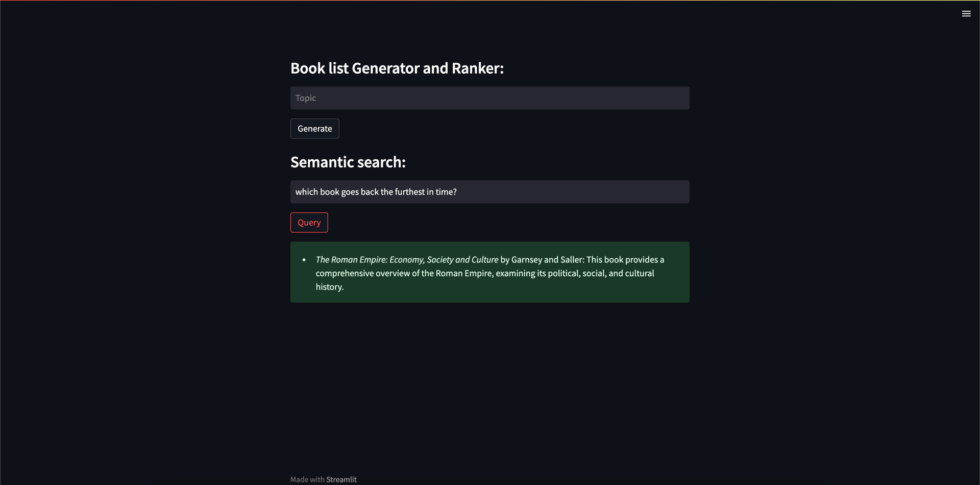Click the 'Made with' footer text
Image resolution: width=980 pixels, height=485 pixels.
(x=307, y=479)
